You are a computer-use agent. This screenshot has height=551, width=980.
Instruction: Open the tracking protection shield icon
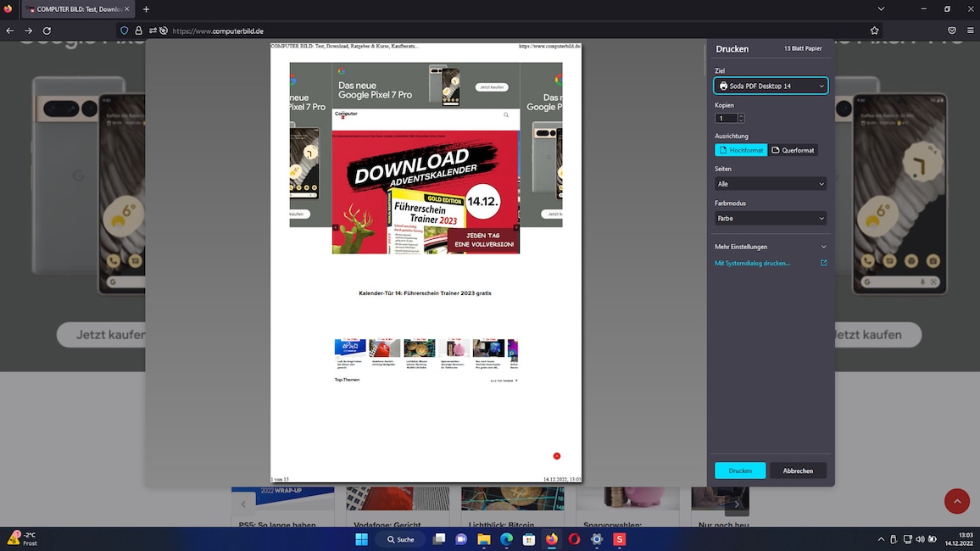point(125,31)
